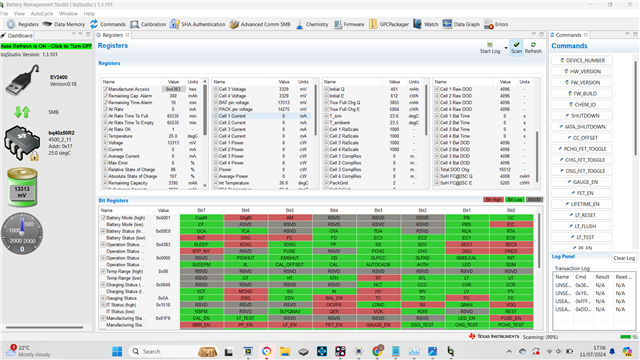This screenshot has width=640, height=360.
Task: Toggle the Cell 1 Current checkbox
Action: click(216, 116)
